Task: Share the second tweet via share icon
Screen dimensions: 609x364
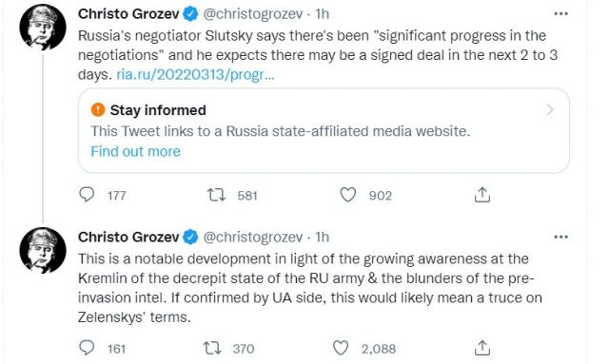Action: 482,348
